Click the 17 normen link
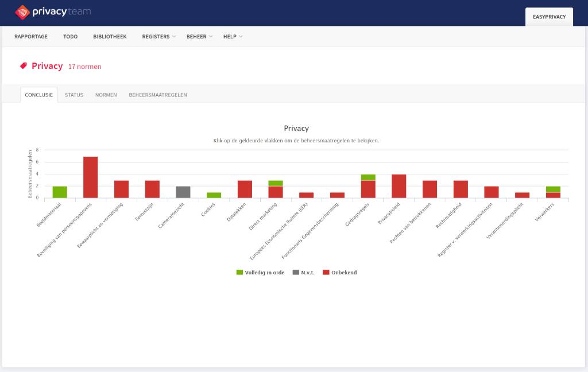Image resolution: width=588 pixels, height=372 pixels. point(85,67)
